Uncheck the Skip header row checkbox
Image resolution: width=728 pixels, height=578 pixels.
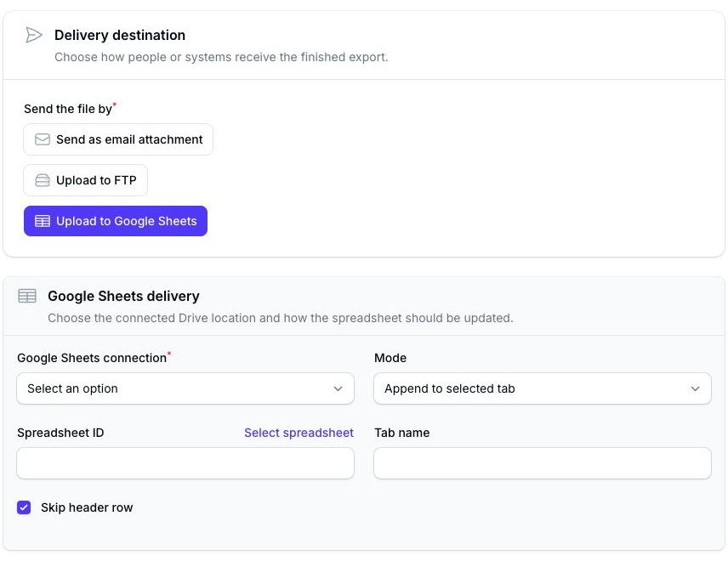[x=24, y=507]
